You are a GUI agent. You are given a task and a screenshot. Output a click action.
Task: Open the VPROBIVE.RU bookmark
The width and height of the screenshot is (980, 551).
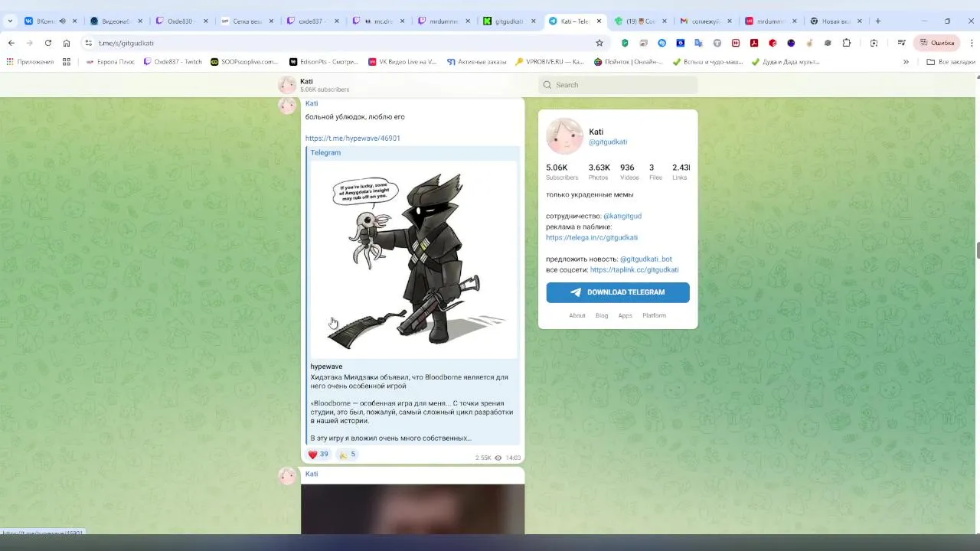click(x=550, y=61)
